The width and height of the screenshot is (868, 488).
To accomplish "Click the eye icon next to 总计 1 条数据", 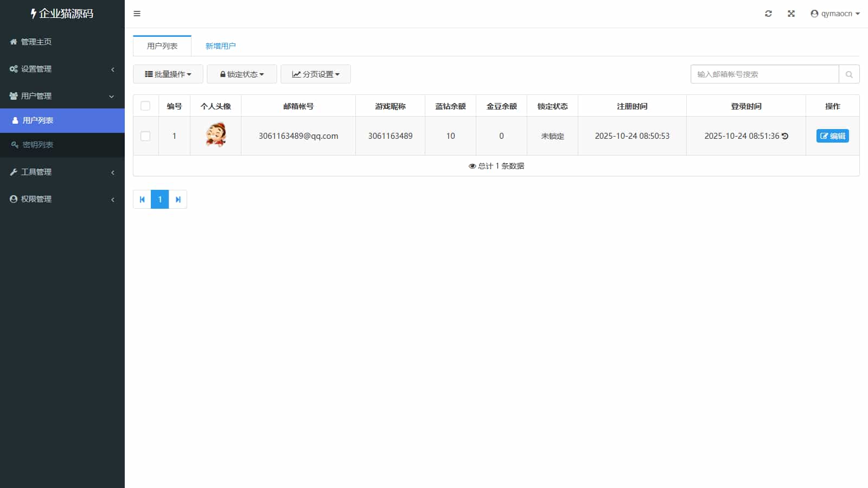I will tap(471, 166).
